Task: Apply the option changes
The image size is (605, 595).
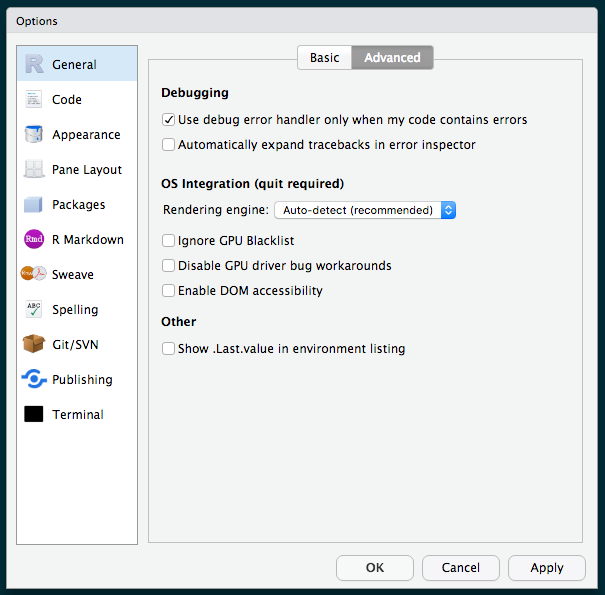Action: click(547, 568)
